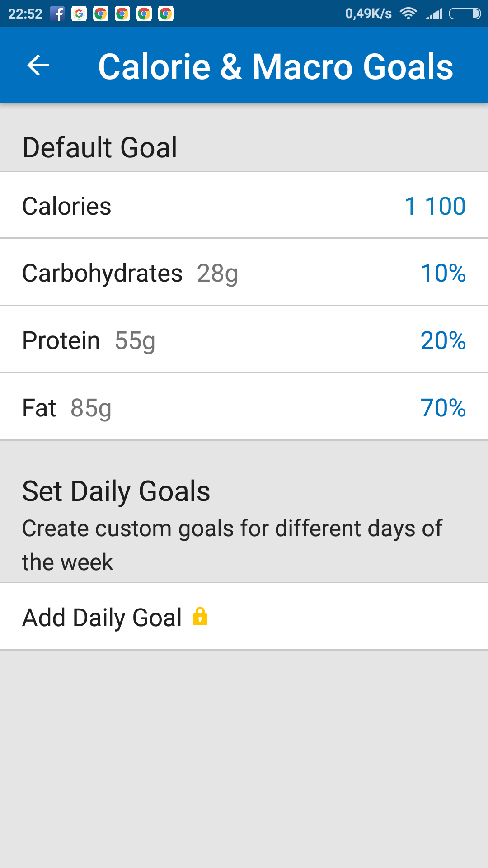Tap the Calorie & Macro Goals title
This screenshot has height=868, width=488.
coord(276,66)
